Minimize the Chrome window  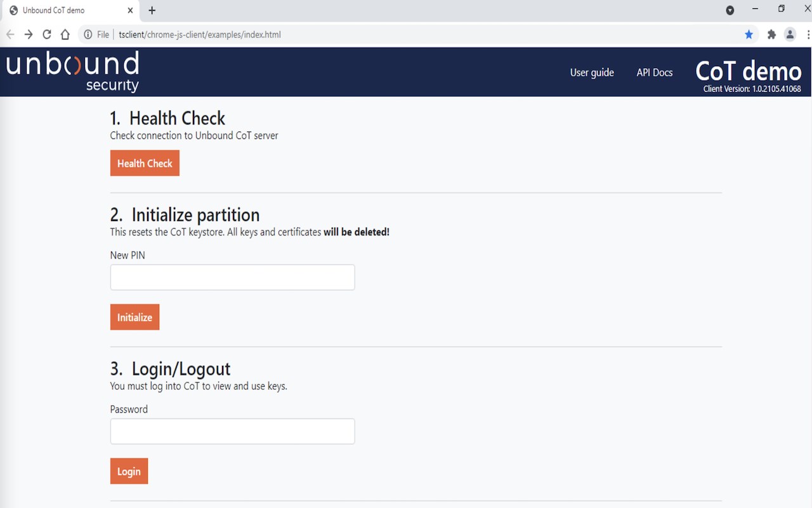coord(755,9)
